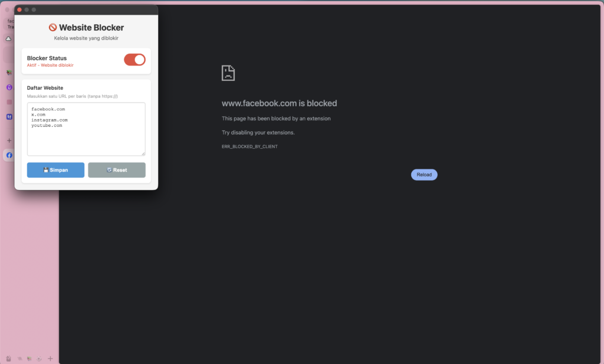Click the planet icon in bottom bar
The image size is (604, 364).
(19, 359)
